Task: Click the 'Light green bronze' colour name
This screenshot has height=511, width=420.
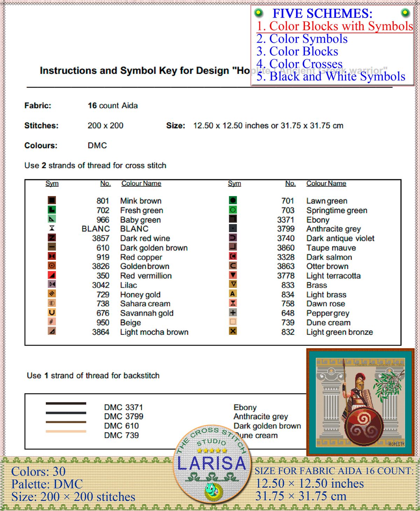Action: 339,332
